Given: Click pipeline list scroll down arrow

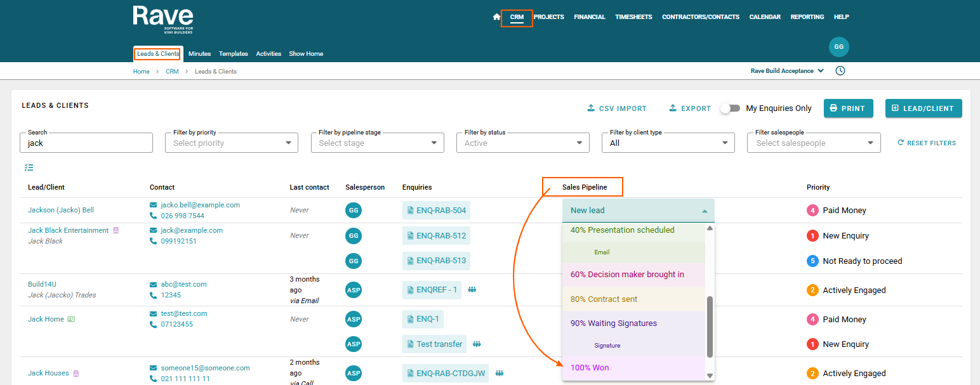Looking at the screenshot, I should [710, 375].
